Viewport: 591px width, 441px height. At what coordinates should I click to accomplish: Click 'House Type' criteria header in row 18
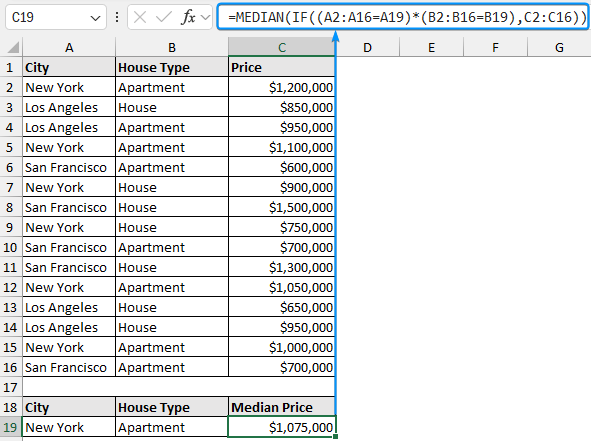tap(172, 407)
